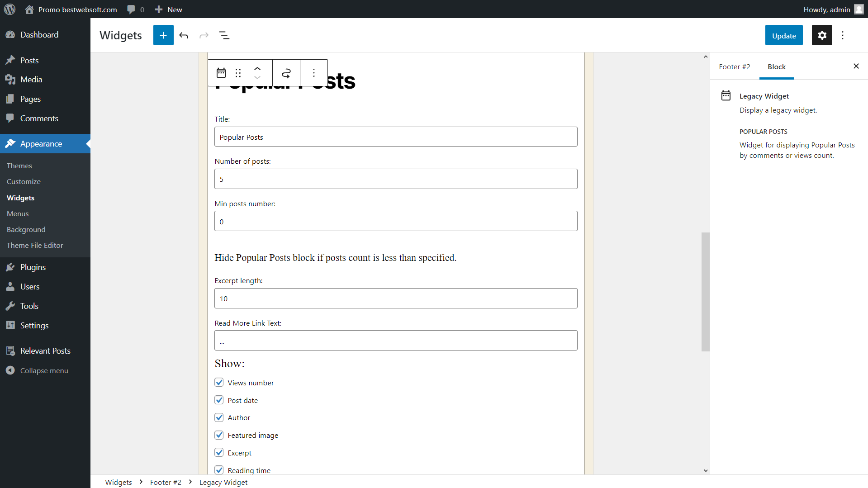
Task: Click the Excerpt length field
Action: point(396,298)
